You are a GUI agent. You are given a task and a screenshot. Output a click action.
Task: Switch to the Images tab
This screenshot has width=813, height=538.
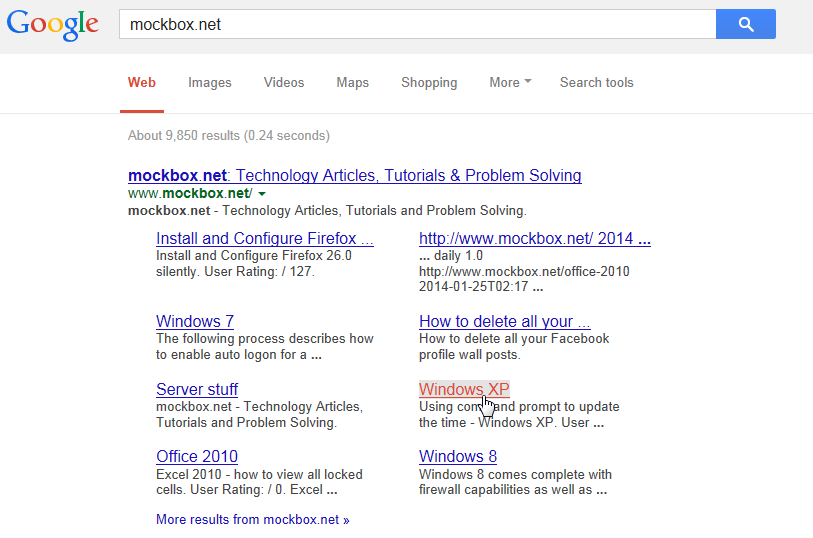(209, 82)
